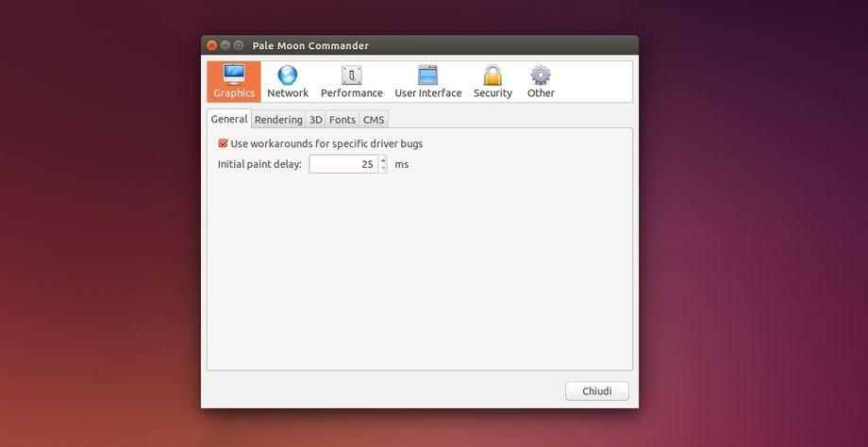Open the Other gear category
868x447 pixels.
541,82
